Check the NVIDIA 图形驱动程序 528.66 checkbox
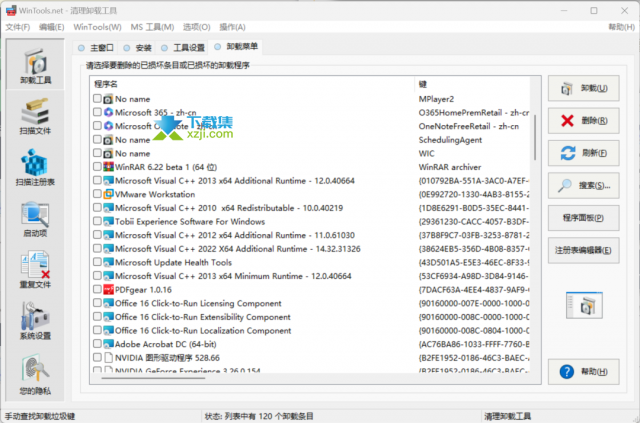 (97, 357)
